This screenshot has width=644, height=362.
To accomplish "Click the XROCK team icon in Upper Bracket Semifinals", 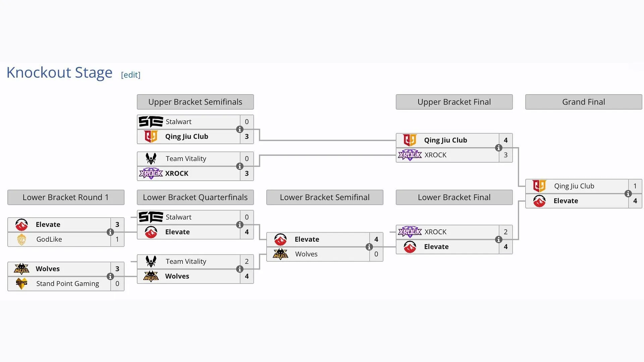I will tap(150, 173).
